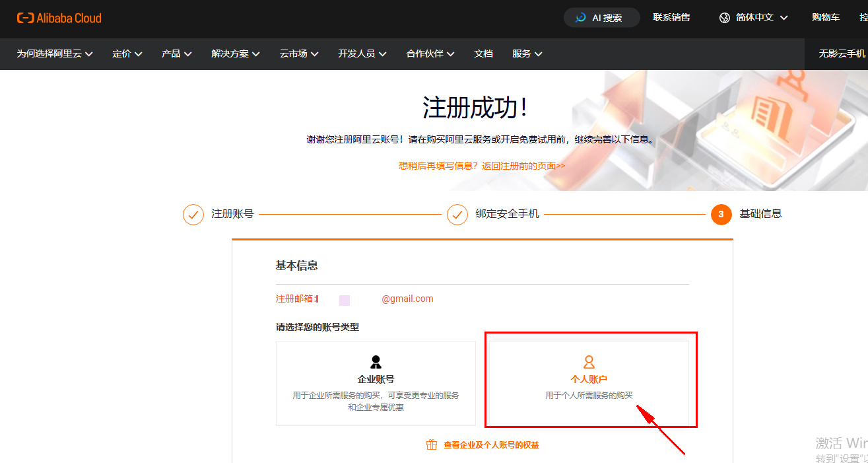
Task: Expand the 合作伙伴 menu
Action: point(430,53)
